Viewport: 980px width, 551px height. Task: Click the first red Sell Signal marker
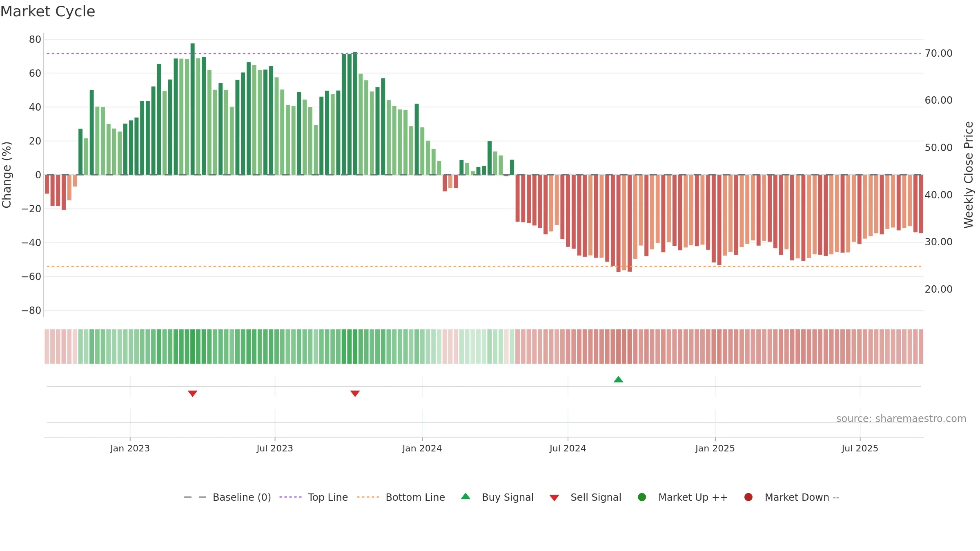193,393
